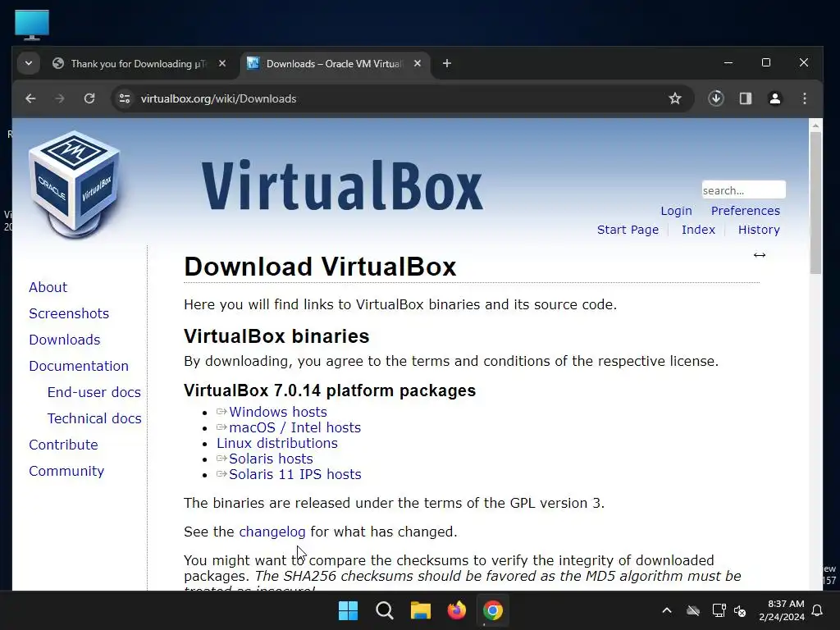Viewport: 840px width, 630px height.
Task: Minimize the Chrome window
Action: [728, 62]
